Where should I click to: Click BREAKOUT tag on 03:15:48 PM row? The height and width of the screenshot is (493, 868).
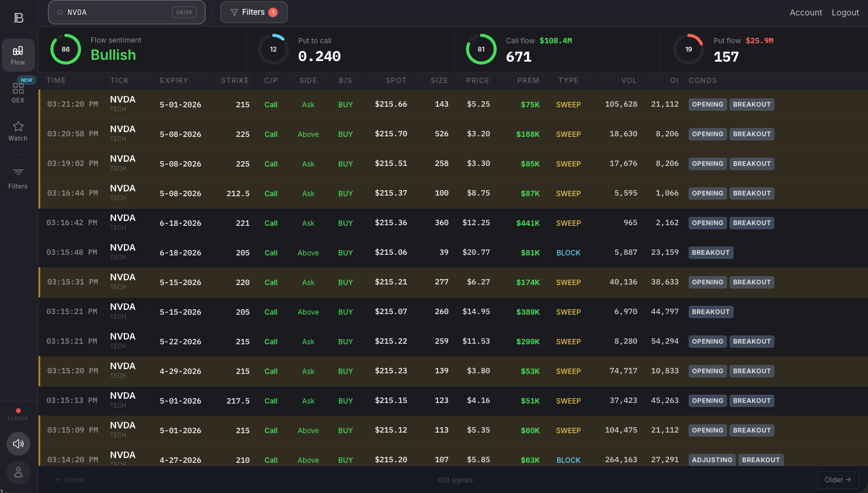[x=711, y=252]
